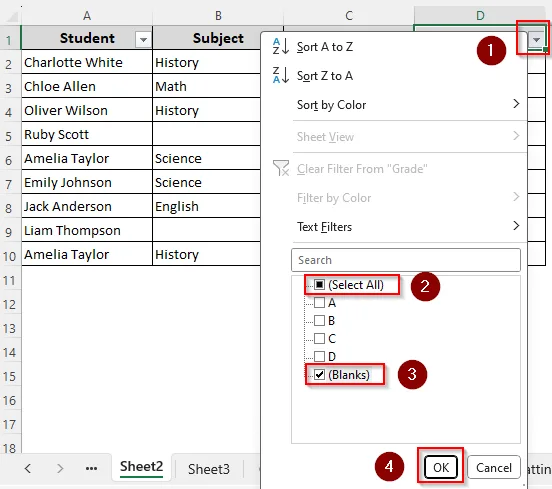The height and width of the screenshot is (489, 552).
Task: Click Science cell in row 6
Action: click(x=207, y=158)
